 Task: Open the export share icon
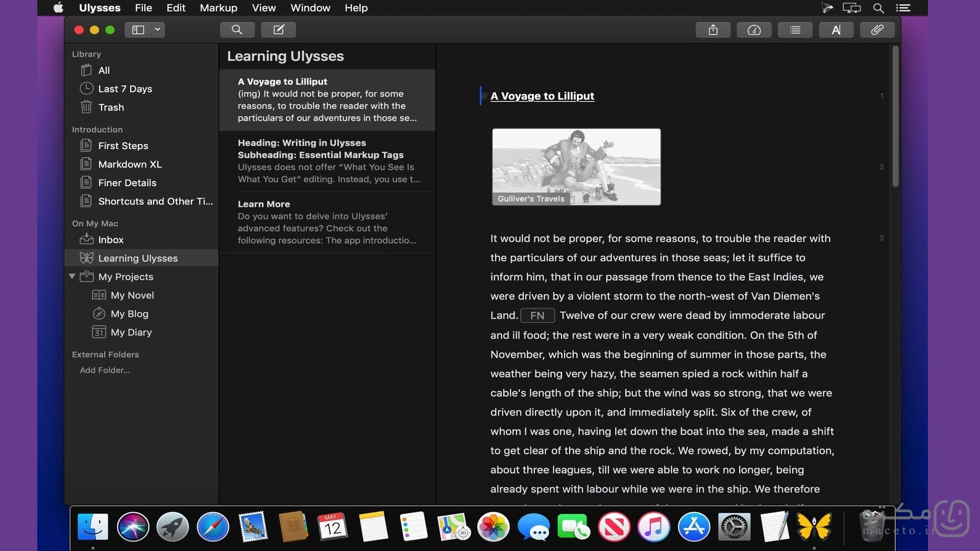click(713, 30)
